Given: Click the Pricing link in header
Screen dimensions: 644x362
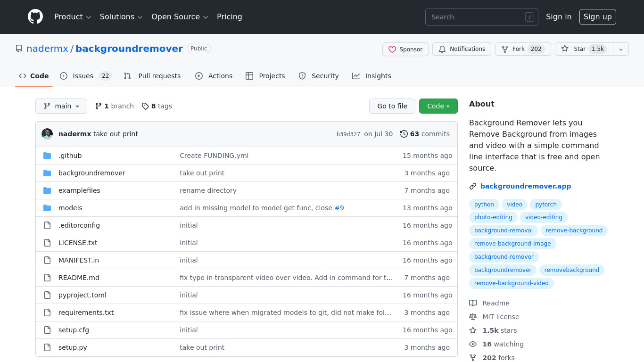Looking at the screenshot, I should coord(230,17).
